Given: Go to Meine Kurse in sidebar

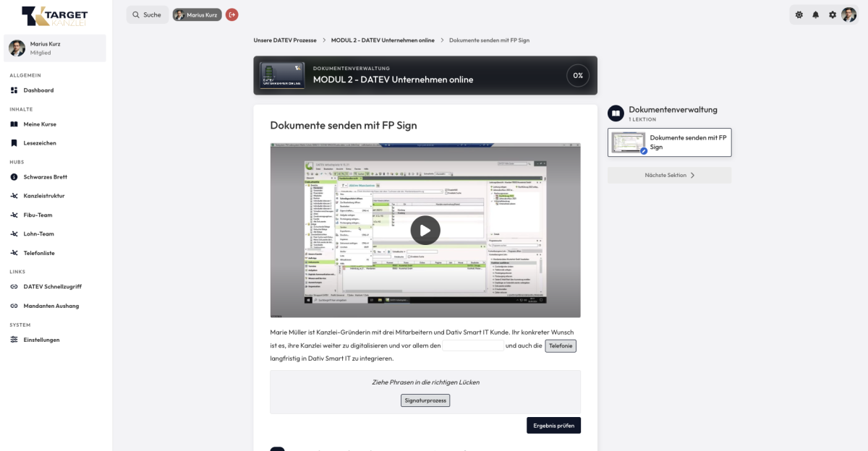Looking at the screenshot, I should pyautogui.click(x=40, y=124).
